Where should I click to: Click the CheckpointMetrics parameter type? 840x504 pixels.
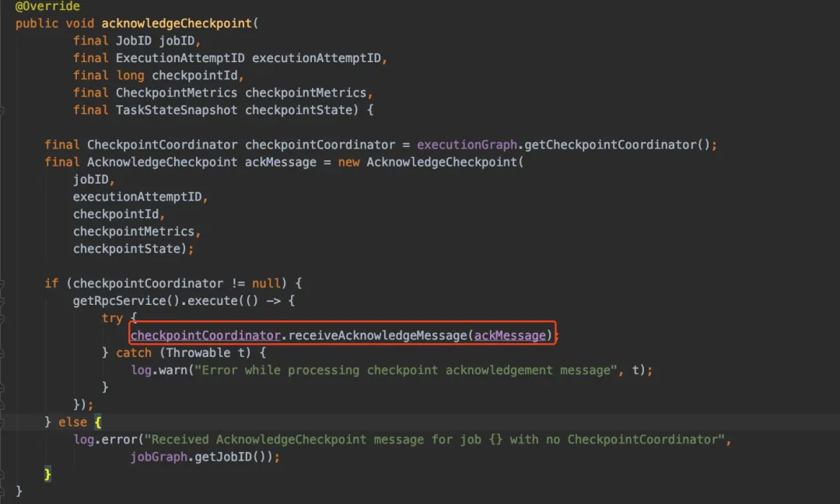tap(177, 93)
